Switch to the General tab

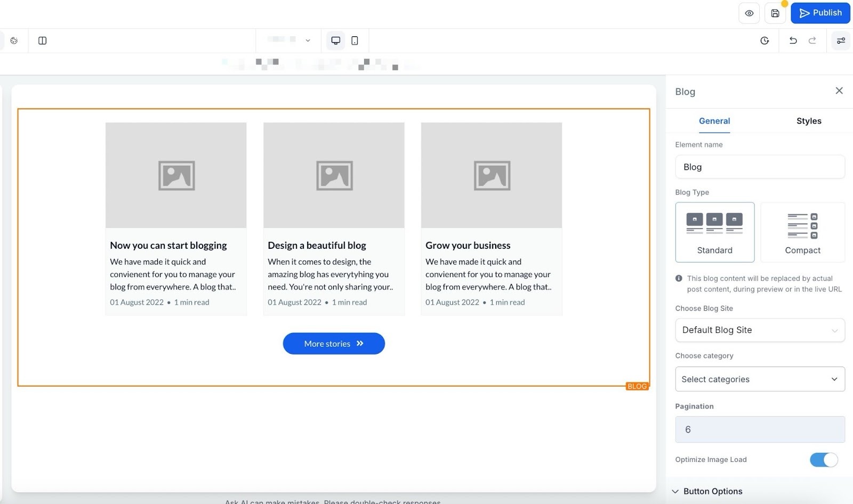click(714, 121)
